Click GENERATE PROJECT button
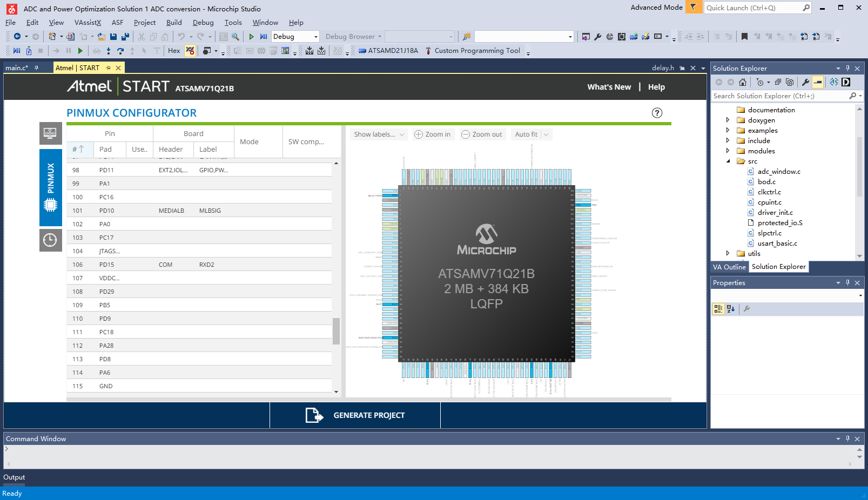 point(355,415)
